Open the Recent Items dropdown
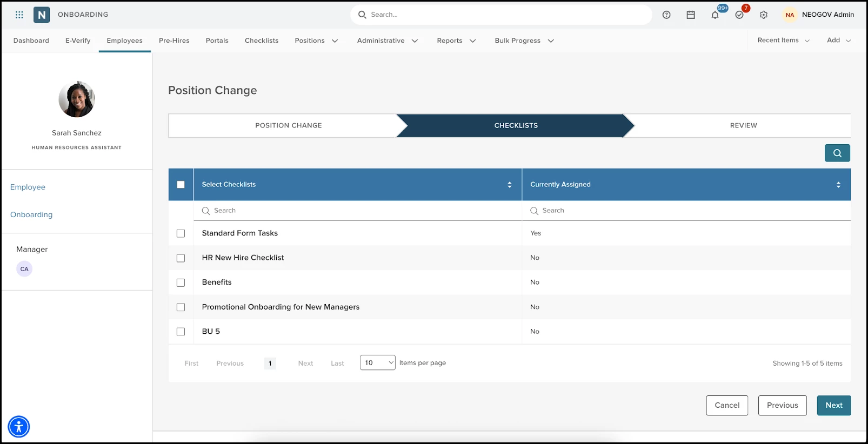Viewport: 868px width, 444px height. tap(783, 41)
